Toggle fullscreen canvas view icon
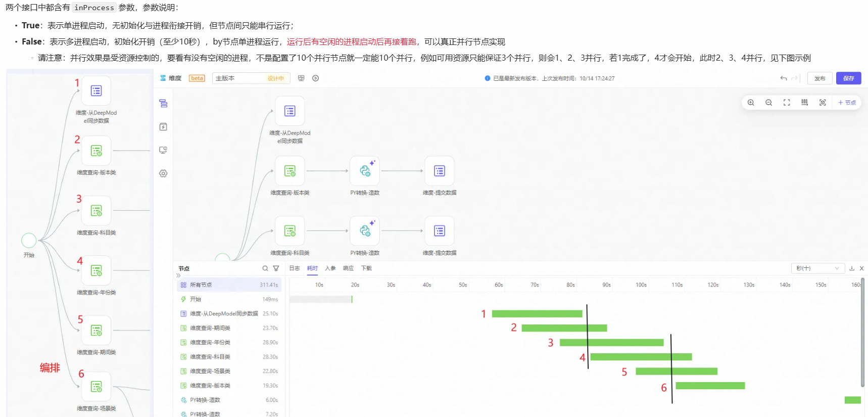 click(787, 103)
